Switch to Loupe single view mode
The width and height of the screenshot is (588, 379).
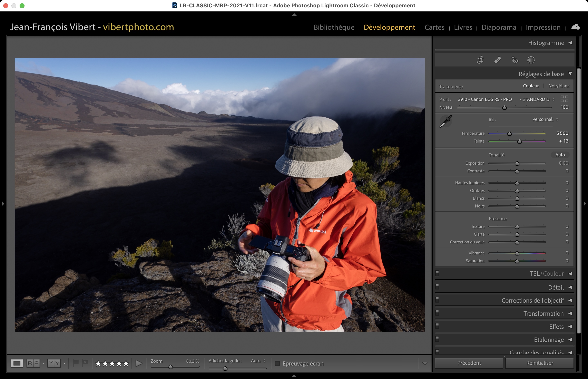tap(17, 363)
